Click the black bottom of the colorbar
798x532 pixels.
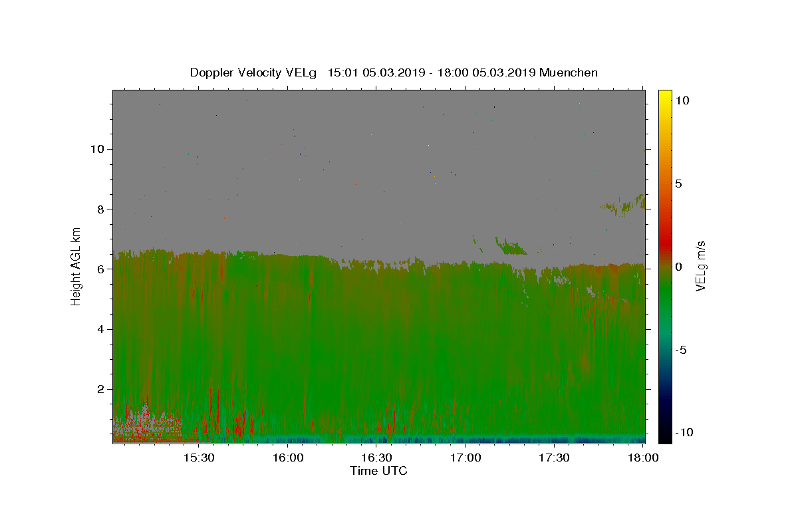(x=665, y=436)
